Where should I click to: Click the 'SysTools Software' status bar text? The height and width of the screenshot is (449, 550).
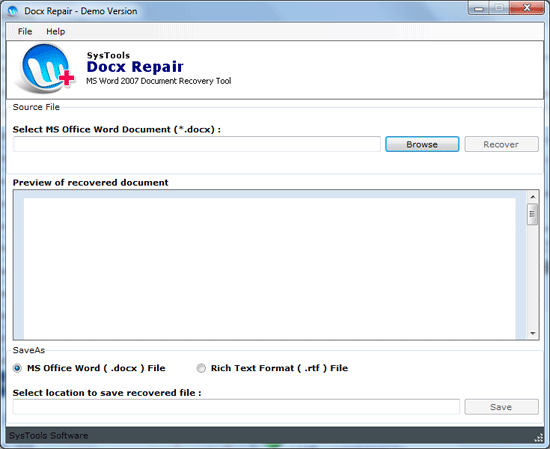(x=49, y=436)
